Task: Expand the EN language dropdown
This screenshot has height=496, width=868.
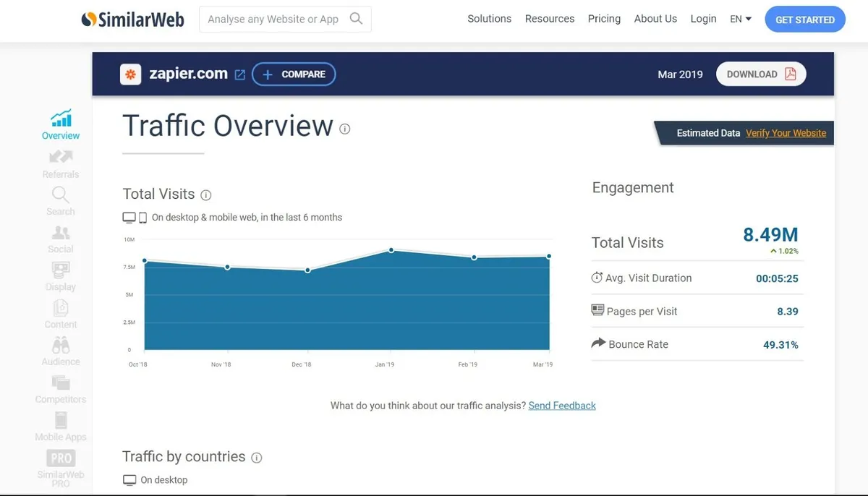Action: pyautogui.click(x=741, y=19)
